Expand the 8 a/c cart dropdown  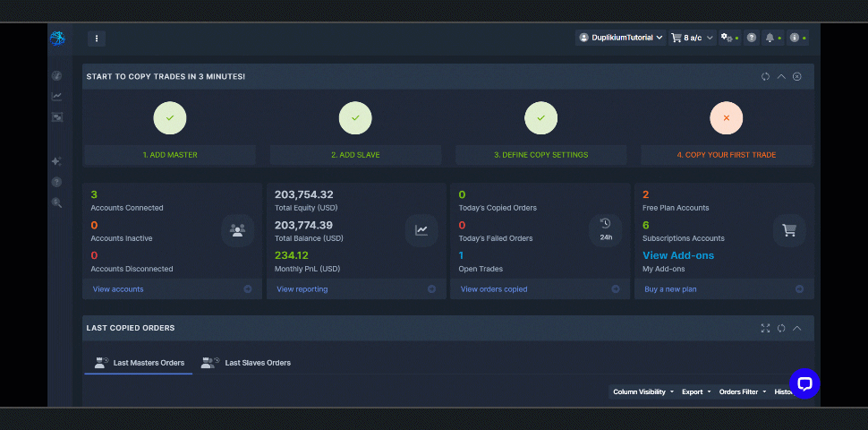(693, 38)
